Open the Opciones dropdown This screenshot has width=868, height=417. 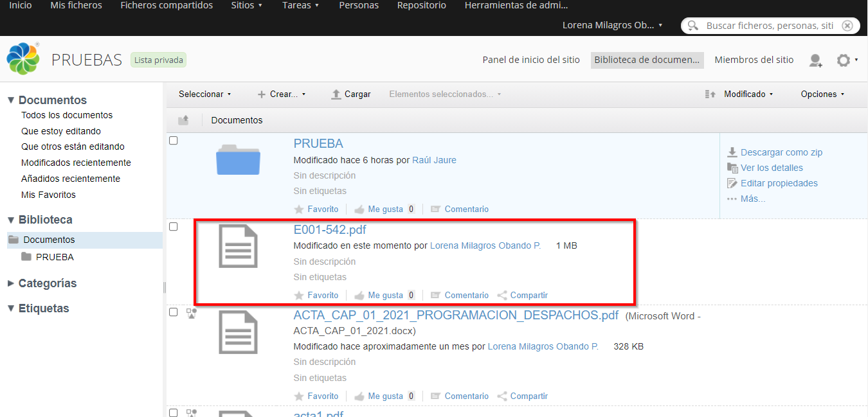click(822, 94)
